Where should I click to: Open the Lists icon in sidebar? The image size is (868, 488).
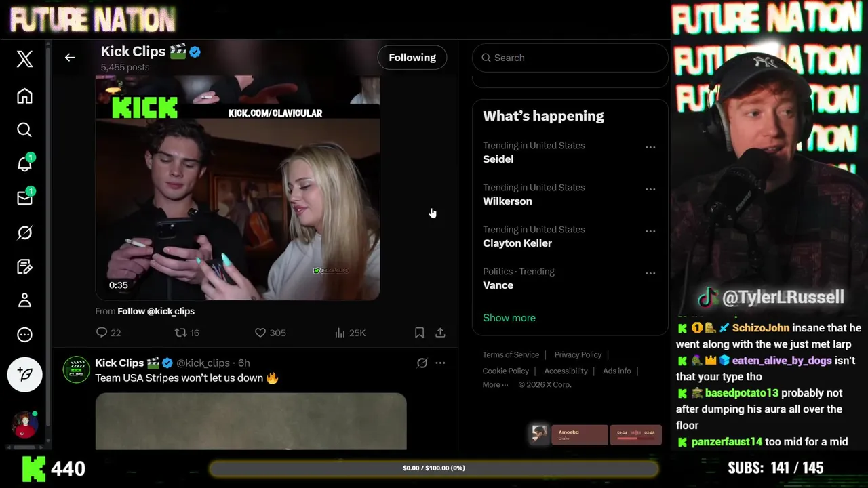(24, 266)
